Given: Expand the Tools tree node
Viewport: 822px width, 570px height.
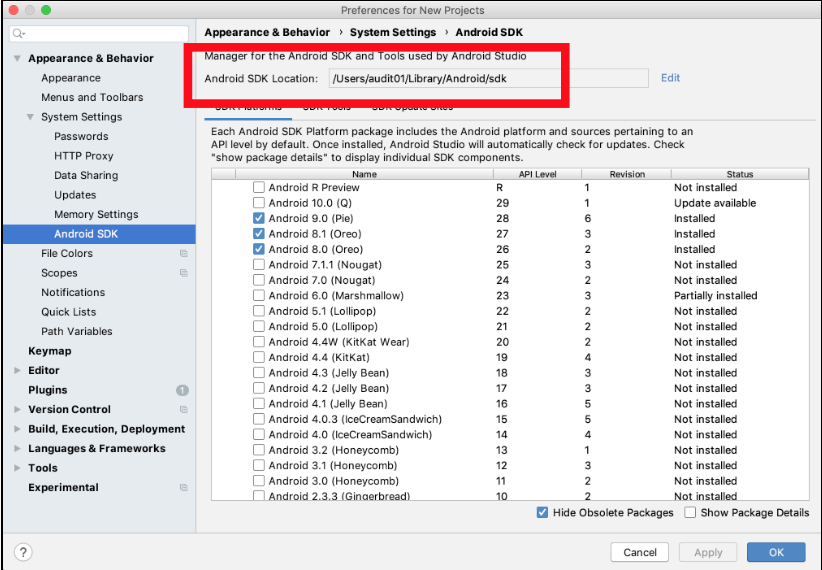Looking at the screenshot, I should click(17, 468).
